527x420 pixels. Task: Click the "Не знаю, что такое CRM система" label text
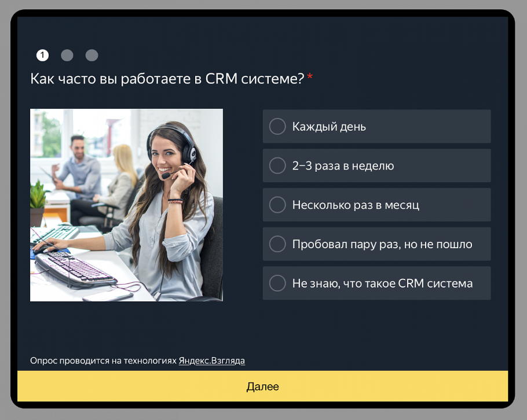382,283
